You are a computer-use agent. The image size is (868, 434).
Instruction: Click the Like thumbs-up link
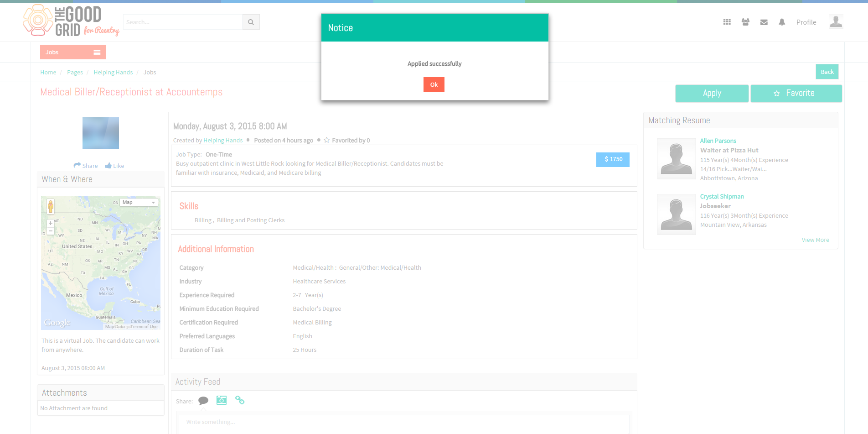click(114, 166)
